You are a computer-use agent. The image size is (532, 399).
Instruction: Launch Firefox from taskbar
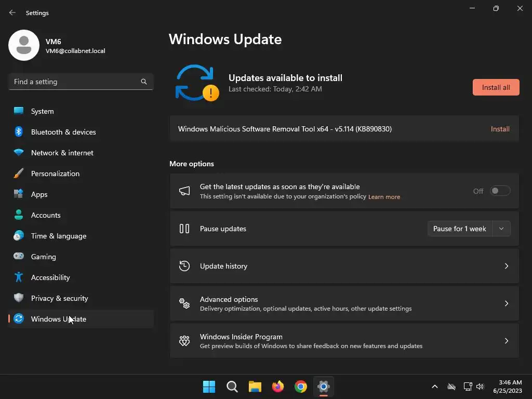point(278,387)
